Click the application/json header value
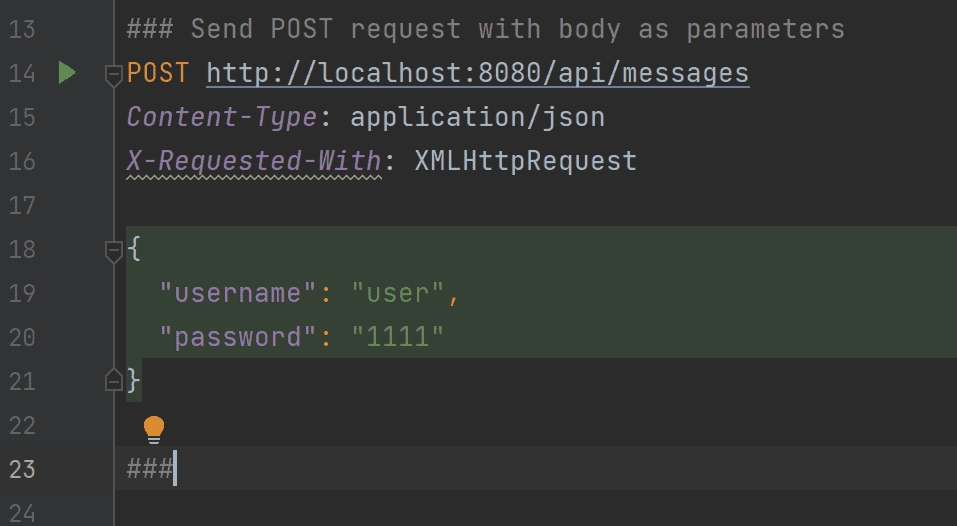The image size is (957, 526). [x=477, y=118]
